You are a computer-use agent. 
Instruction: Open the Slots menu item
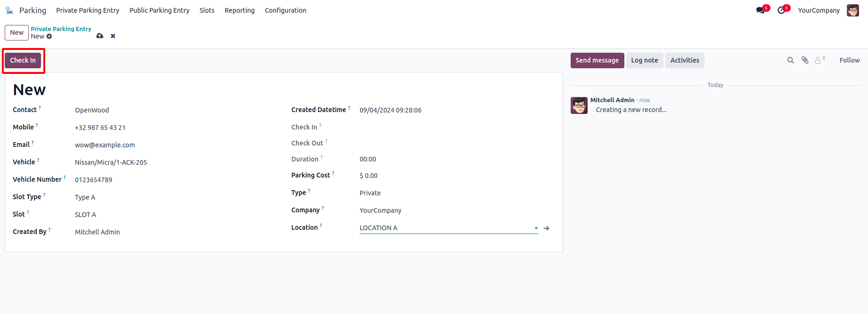tap(207, 10)
